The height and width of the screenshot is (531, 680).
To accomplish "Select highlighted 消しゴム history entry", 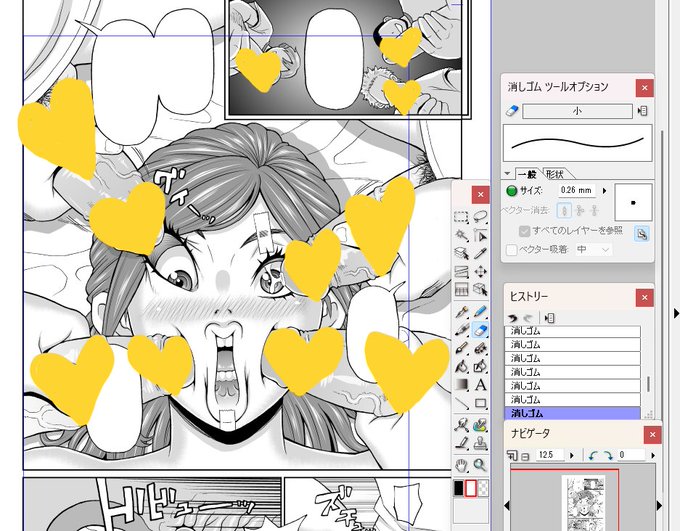I will pyautogui.click(x=572, y=413).
